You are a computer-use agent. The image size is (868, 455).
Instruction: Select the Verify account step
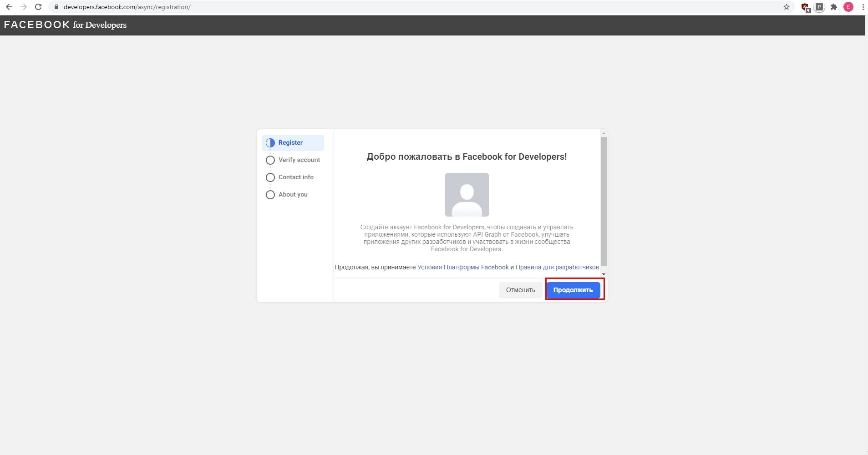point(293,160)
